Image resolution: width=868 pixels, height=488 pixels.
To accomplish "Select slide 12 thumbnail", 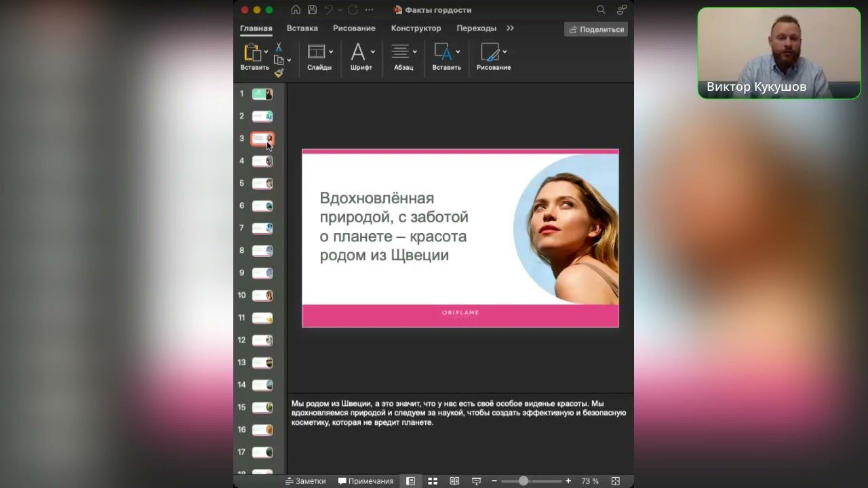I will (x=262, y=340).
